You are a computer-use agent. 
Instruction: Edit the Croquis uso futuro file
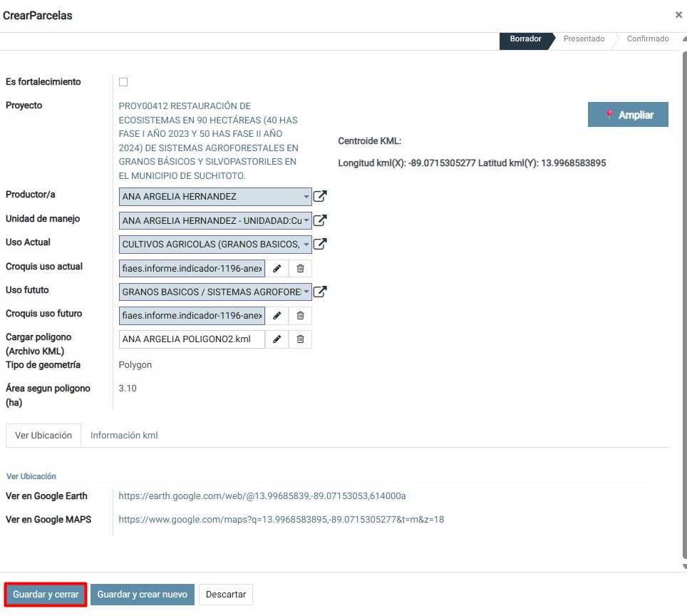pos(277,316)
